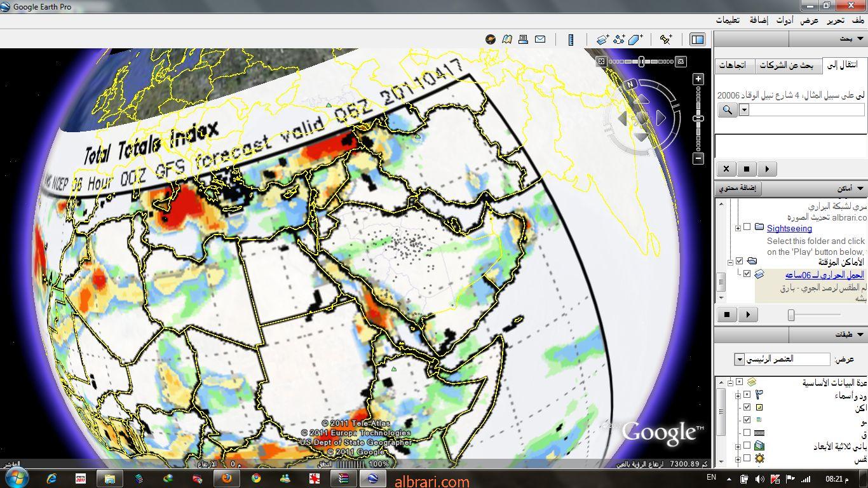Click the search magnifier button
Image resolution: width=868 pixels, height=488 pixels.
click(728, 110)
